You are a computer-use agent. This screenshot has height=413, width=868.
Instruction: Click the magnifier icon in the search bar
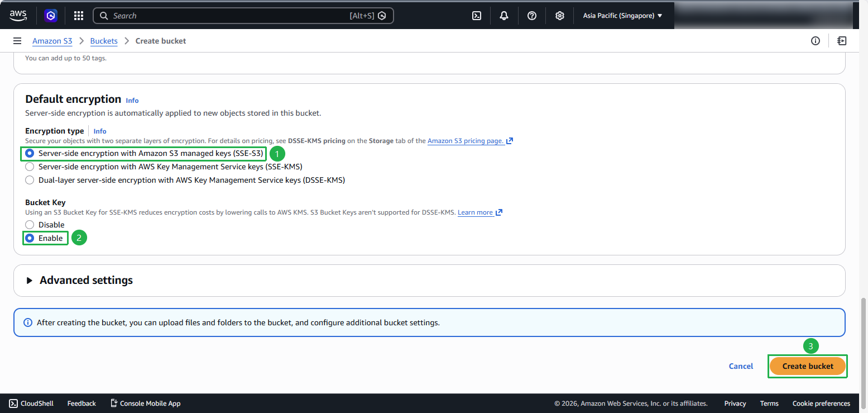tap(104, 16)
